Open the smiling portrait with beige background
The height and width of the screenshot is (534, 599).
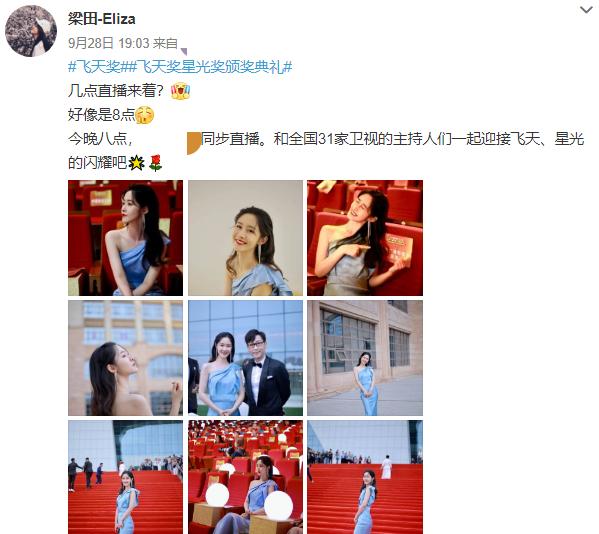pos(246,238)
